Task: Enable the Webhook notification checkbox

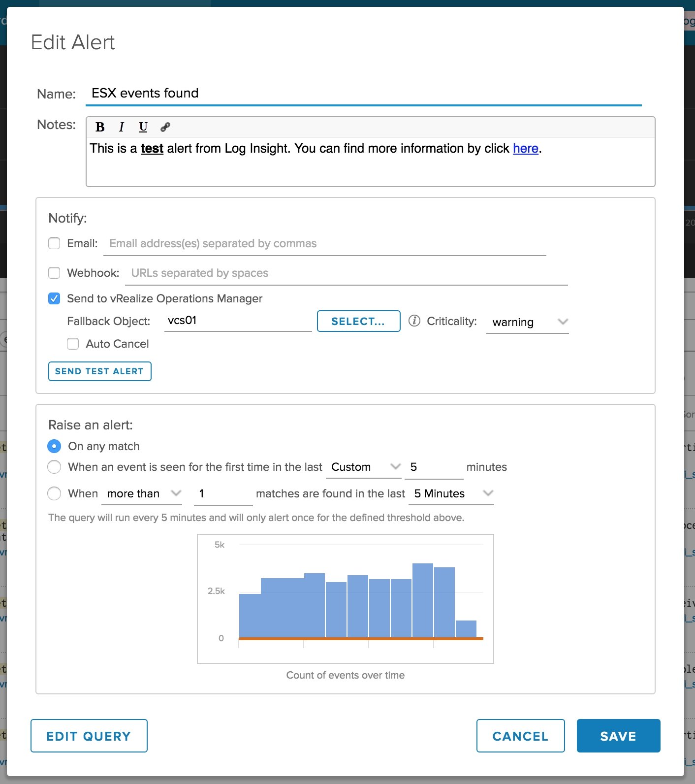Action: click(x=54, y=273)
